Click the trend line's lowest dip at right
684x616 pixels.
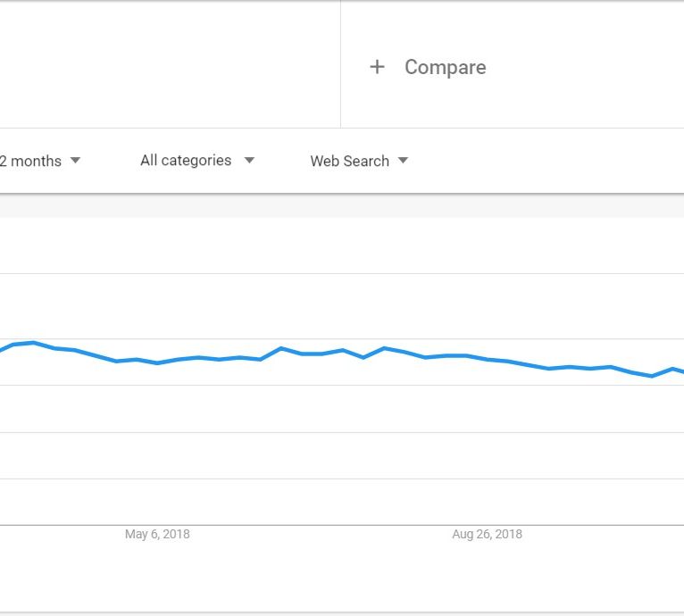652,376
